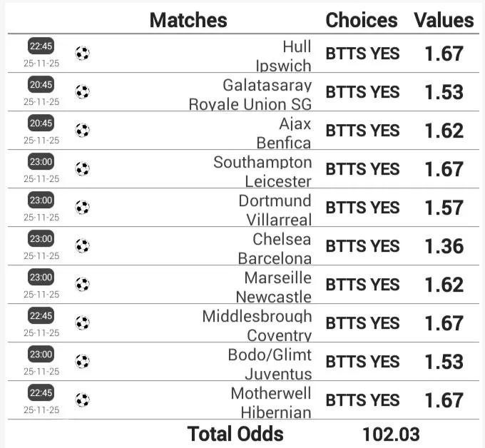The width and height of the screenshot is (485, 448).
Task: Click BTTS YES for Bodo/Glimt vs Juventus
Action: point(362,362)
